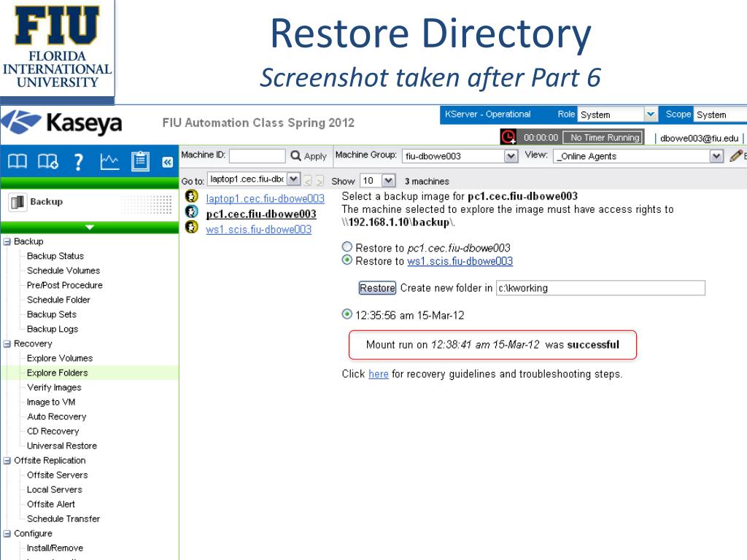Collapse the Configure tree section
This screenshot has width=747, height=560.
click(7, 534)
